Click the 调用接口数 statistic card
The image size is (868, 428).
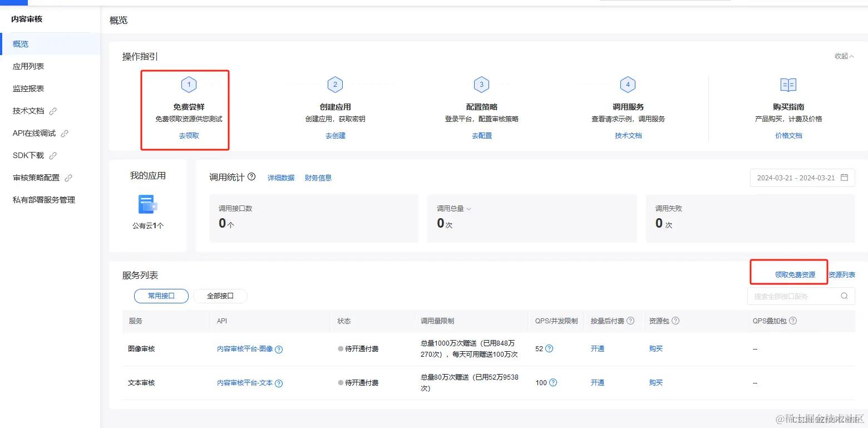[x=314, y=218]
